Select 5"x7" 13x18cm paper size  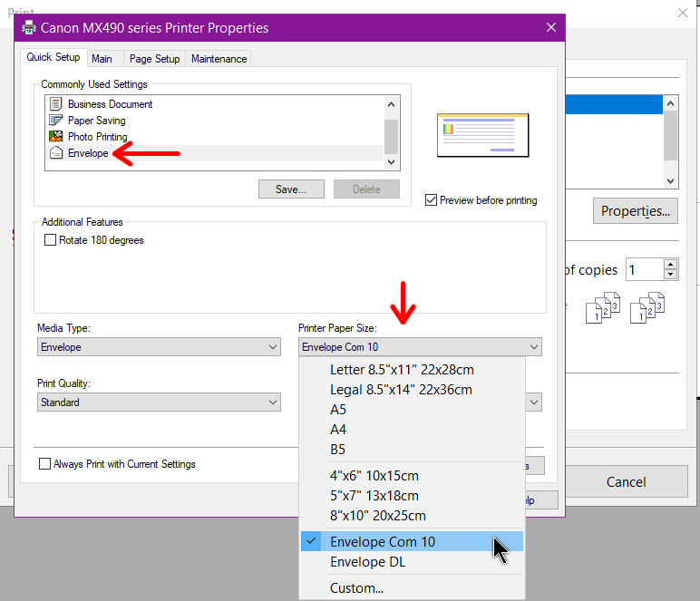coord(412,496)
